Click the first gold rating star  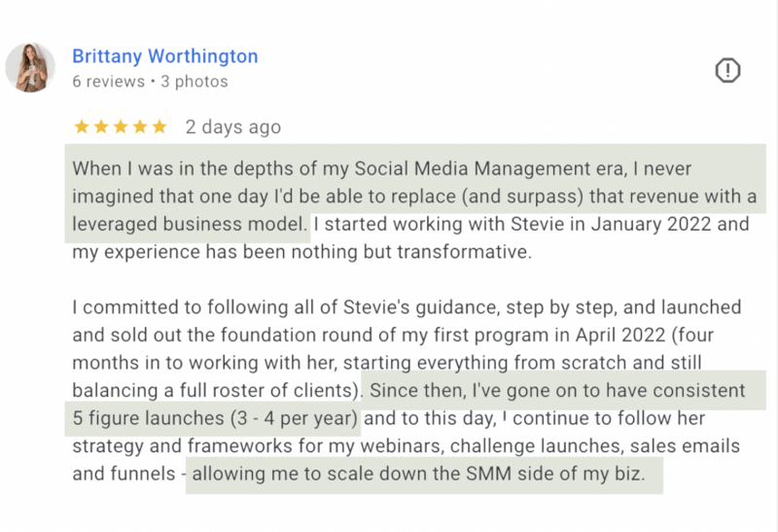(82, 127)
